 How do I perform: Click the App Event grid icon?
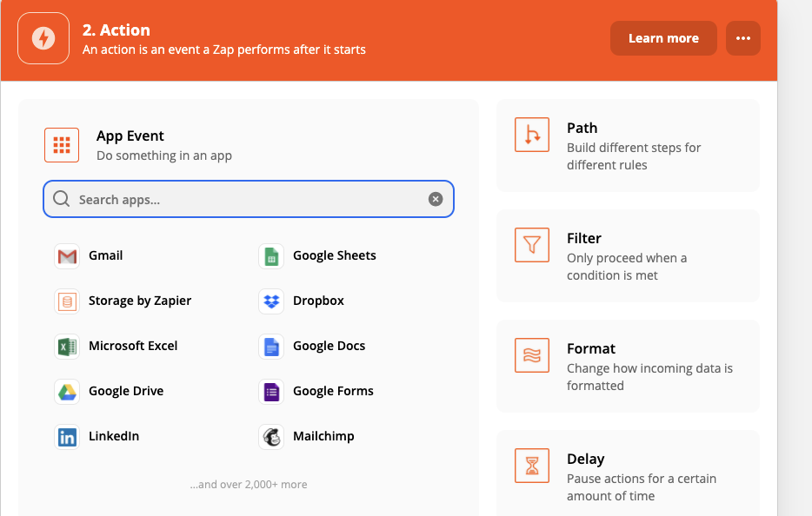pyautogui.click(x=62, y=145)
